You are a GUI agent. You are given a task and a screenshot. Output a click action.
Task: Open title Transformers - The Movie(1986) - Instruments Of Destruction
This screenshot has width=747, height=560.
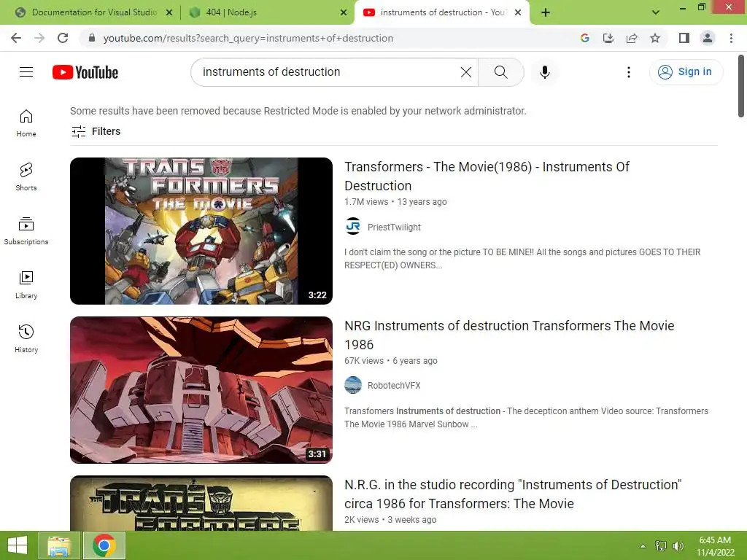[x=487, y=176]
